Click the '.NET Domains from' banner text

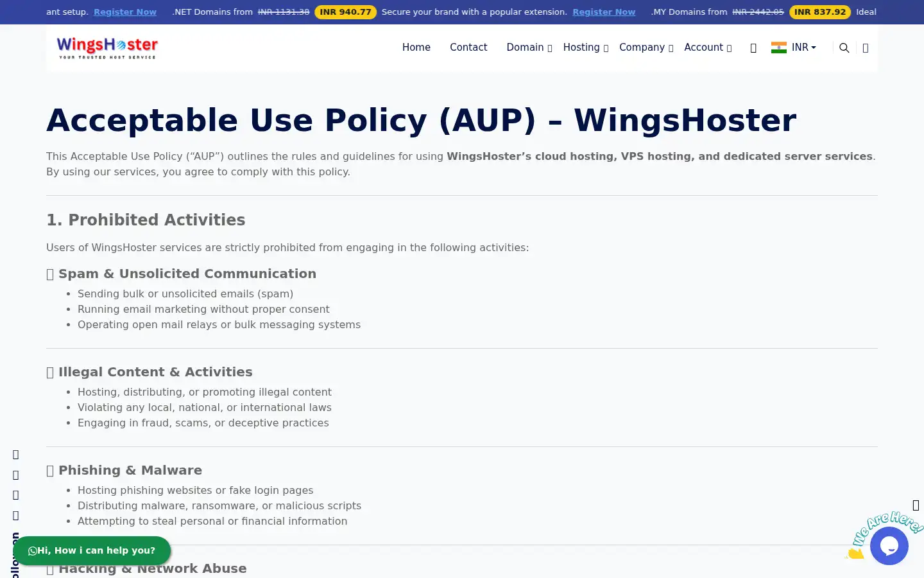click(x=212, y=12)
